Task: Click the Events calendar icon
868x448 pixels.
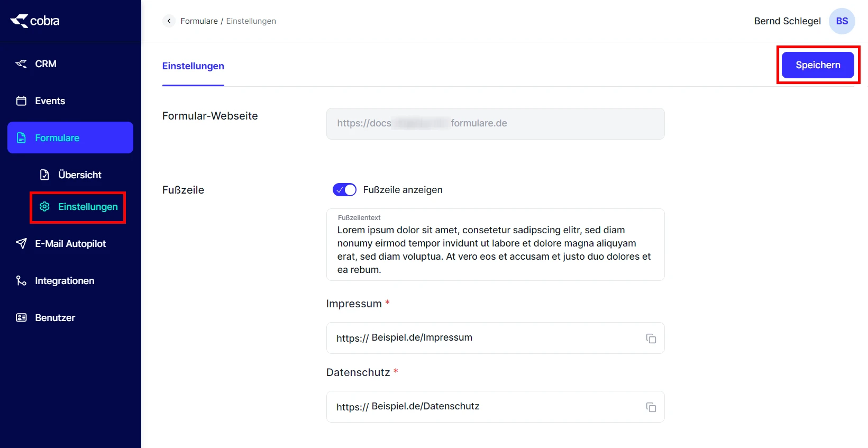Action: 21,101
